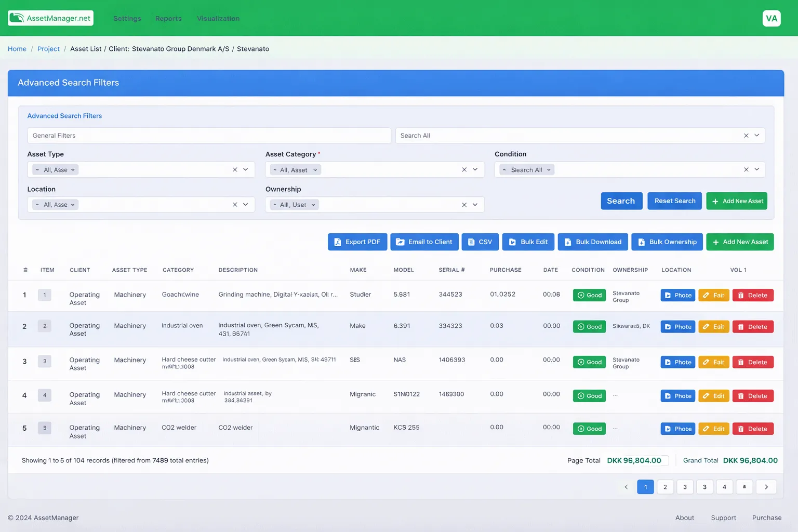
Task: Open the Settings menu
Action: pos(127,19)
